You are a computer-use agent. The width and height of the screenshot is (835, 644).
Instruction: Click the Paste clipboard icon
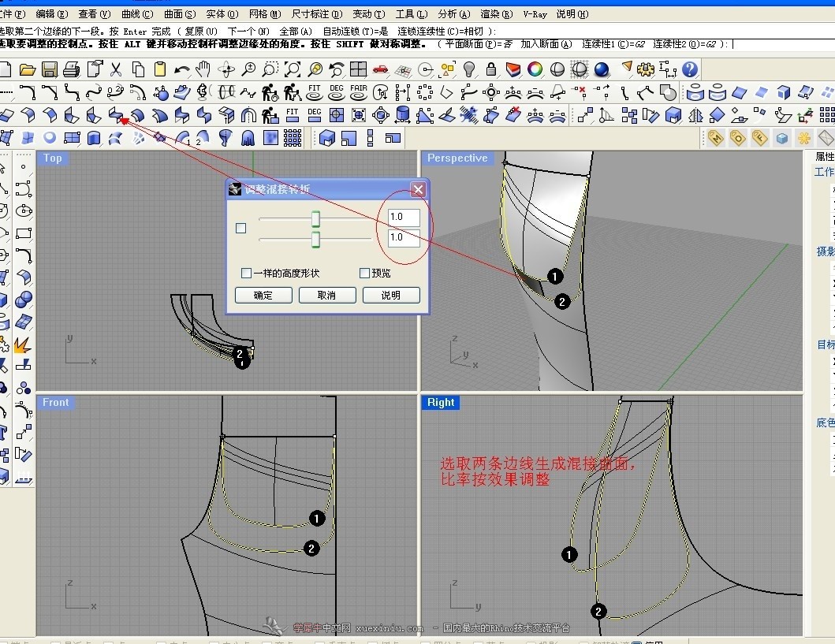(159, 69)
